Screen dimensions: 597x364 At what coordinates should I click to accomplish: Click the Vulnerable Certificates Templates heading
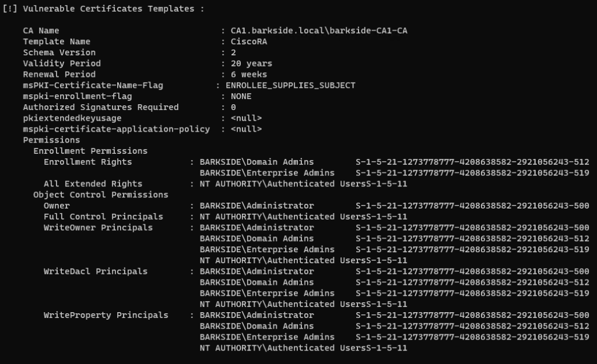pos(111,9)
